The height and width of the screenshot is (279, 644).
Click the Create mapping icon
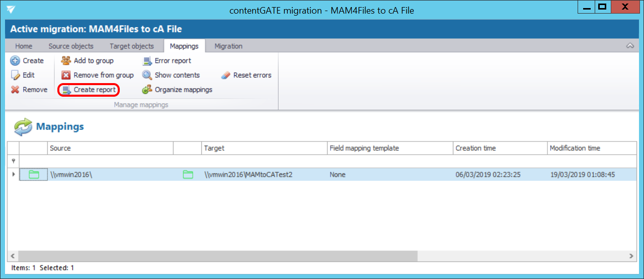coord(15,60)
